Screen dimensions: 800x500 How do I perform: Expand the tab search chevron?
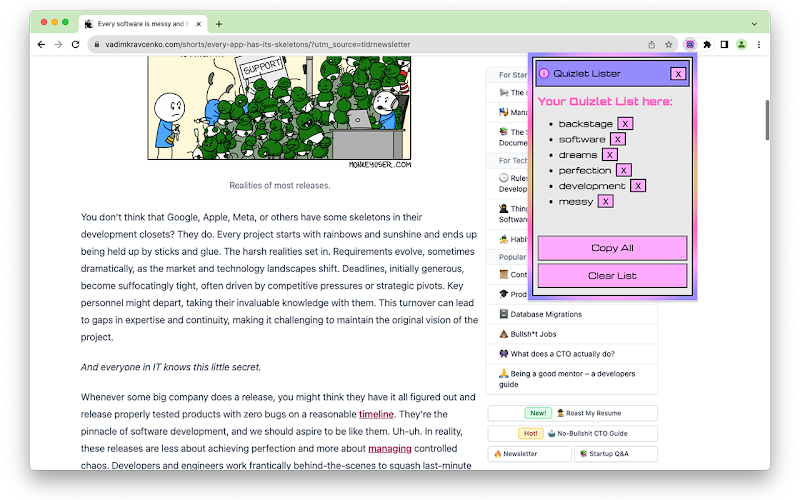point(754,23)
